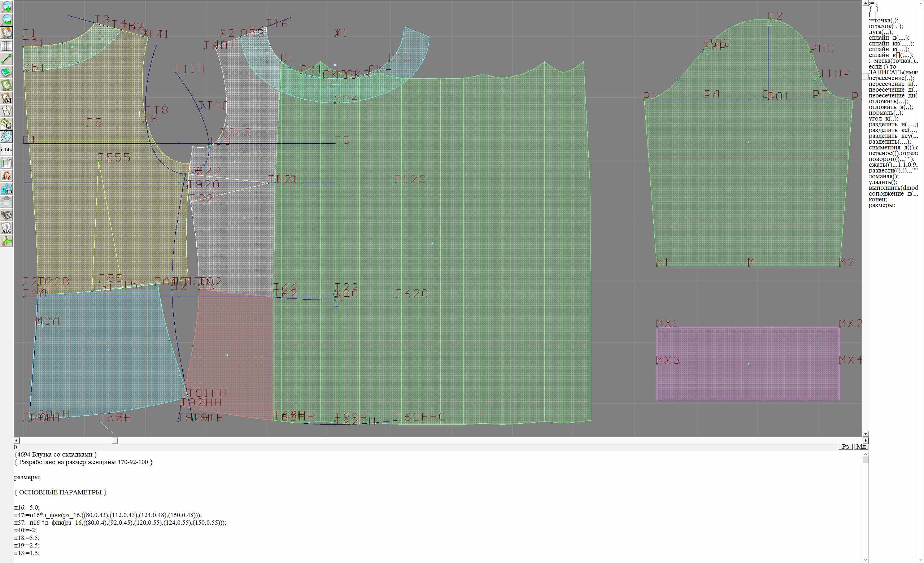Select the compass measuring tool icon
The width and height of the screenshot is (924, 563).
pyautogui.click(x=6, y=111)
